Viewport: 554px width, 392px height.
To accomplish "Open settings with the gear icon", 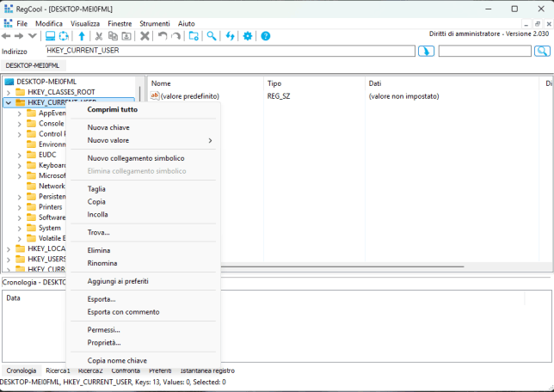I will point(248,36).
